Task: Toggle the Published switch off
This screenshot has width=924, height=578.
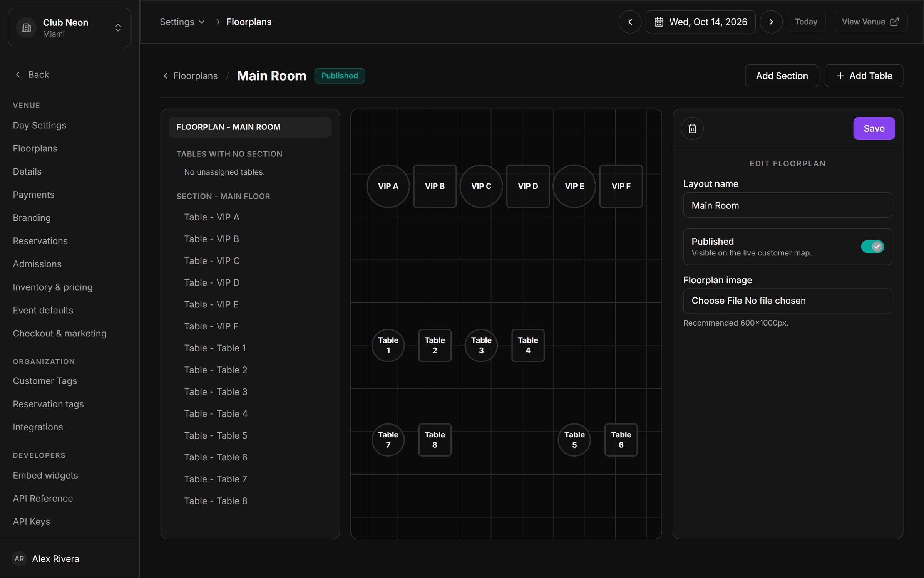Action: coord(872,246)
